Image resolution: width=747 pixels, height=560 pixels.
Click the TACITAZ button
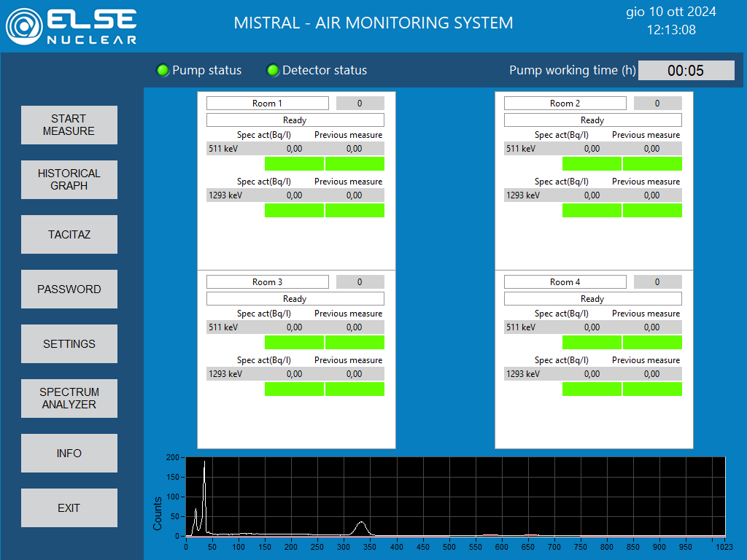click(69, 234)
